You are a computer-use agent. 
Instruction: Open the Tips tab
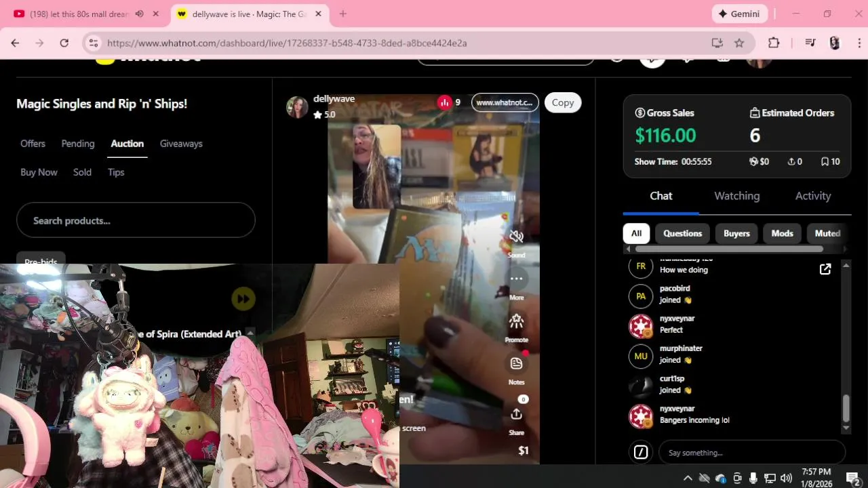coord(116,172)
